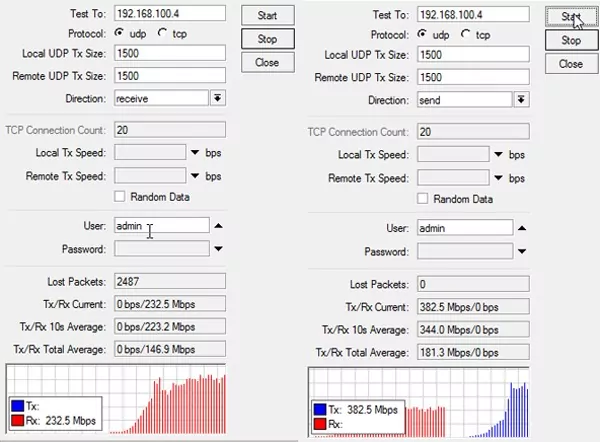Click User field with admin in left window
The height and width of the screenshot is (442, 600).
point(161,226)
